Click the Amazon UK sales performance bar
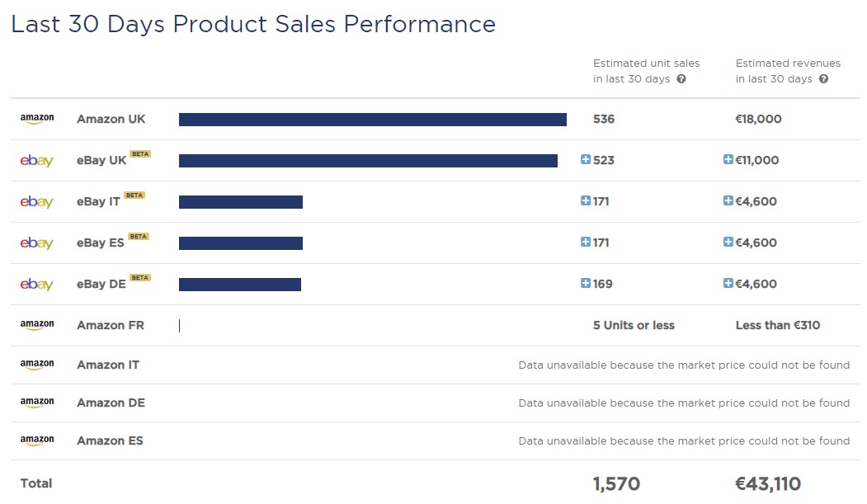The image size is (867, 504). click(x=371, y=119)
